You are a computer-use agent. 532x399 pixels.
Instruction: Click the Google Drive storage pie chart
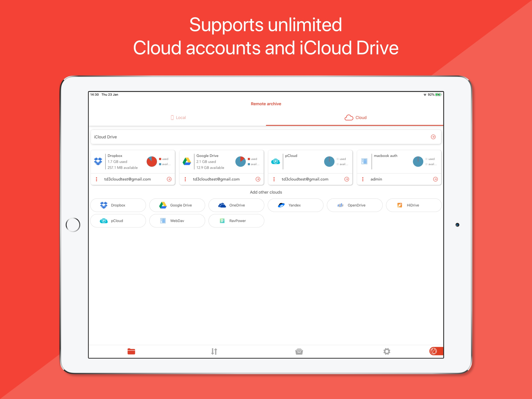pyautogui.click(x=240, y=162)
